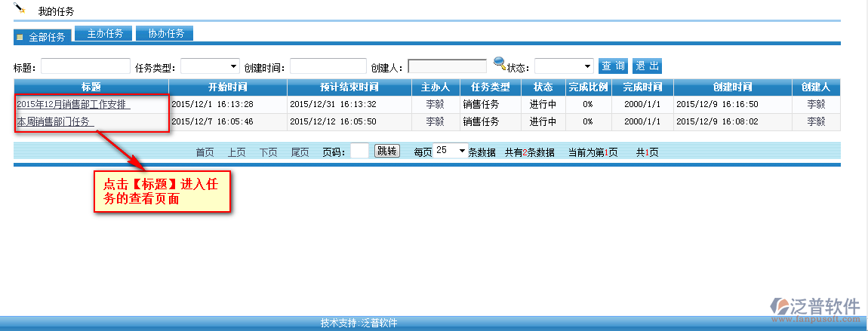Click the magnifier icon beside the 创建人 field
Screen dimensions: 868x331
(x=499, y=63)
